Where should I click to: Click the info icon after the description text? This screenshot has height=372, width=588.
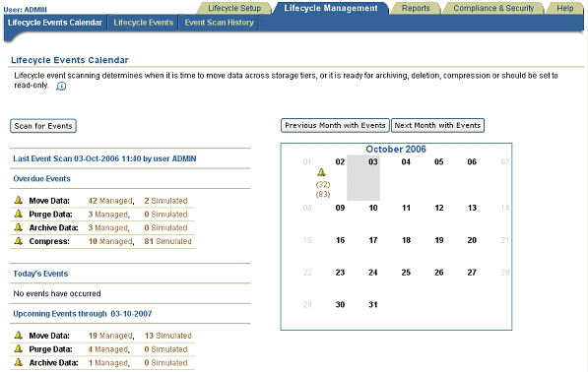[61, 87]
